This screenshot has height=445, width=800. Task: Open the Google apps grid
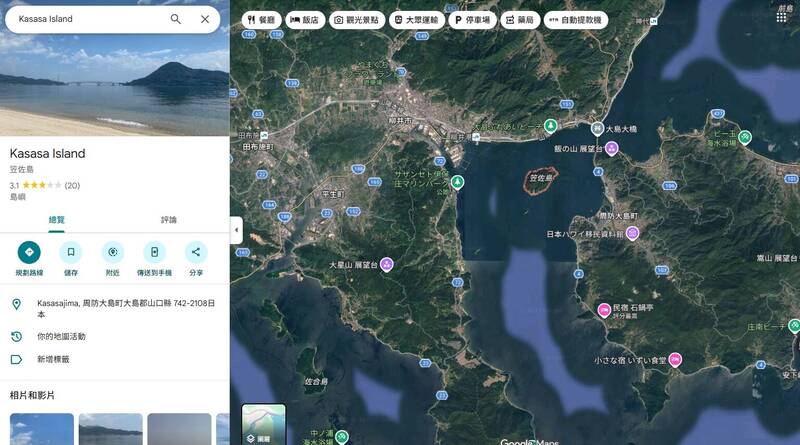pos(781,18)
